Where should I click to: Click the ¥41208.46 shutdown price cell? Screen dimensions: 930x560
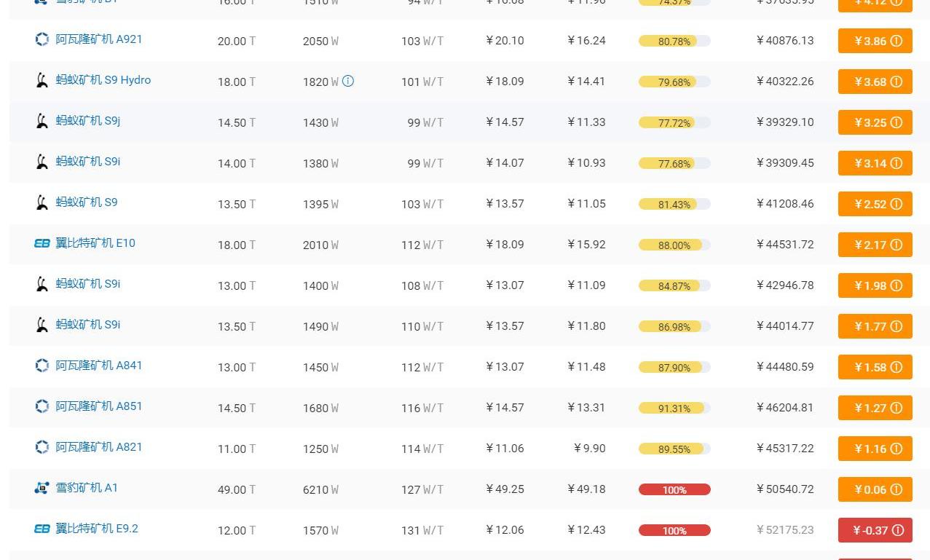click(785, 204)
